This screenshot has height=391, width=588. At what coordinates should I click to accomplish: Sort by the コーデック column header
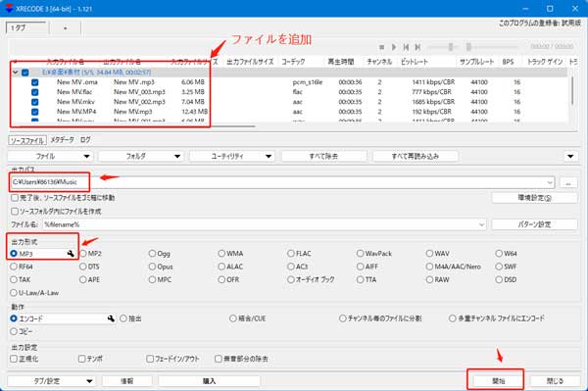click(293, 62)
